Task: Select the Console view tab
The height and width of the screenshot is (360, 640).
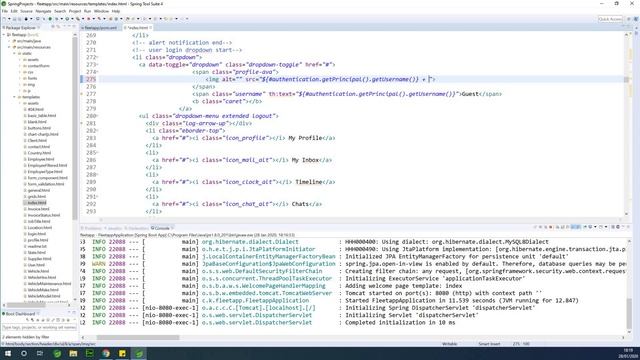Action: point(162,228)
